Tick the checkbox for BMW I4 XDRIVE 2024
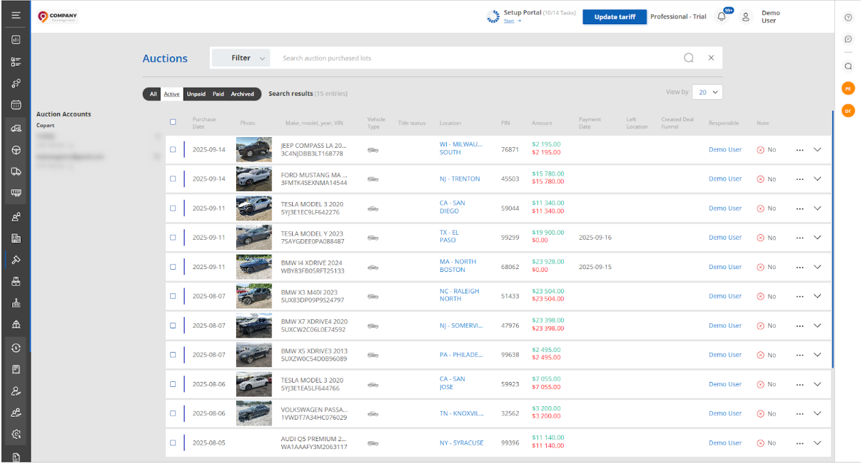The width and height of the screenshot is (868, 464). point(173,267)
